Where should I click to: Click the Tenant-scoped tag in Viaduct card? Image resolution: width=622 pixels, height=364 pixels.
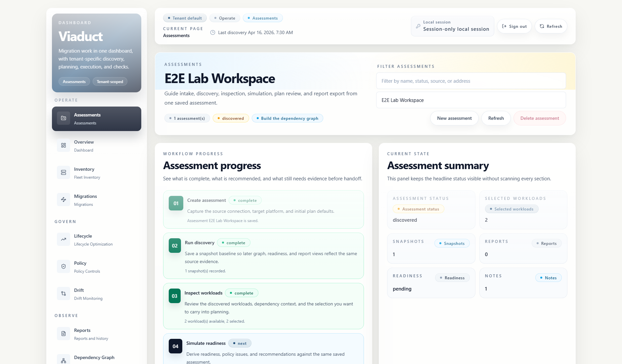pyautogui.click(x=110, y=81)
